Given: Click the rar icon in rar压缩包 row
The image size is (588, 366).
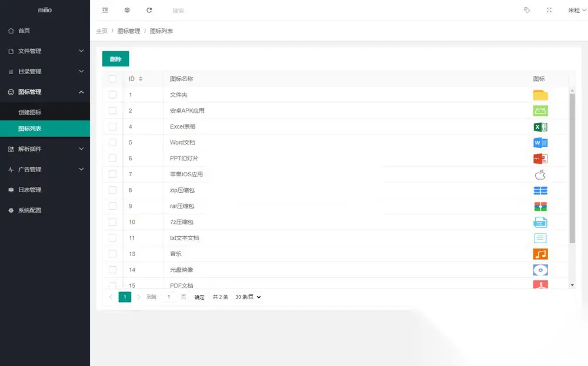Looking at the screenshot, I should click(540, 206).
